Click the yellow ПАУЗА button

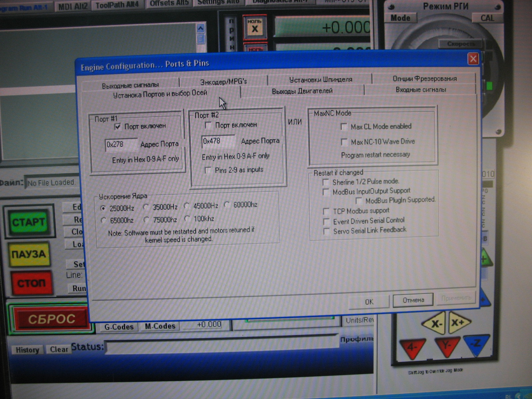(x=29, y=254)
